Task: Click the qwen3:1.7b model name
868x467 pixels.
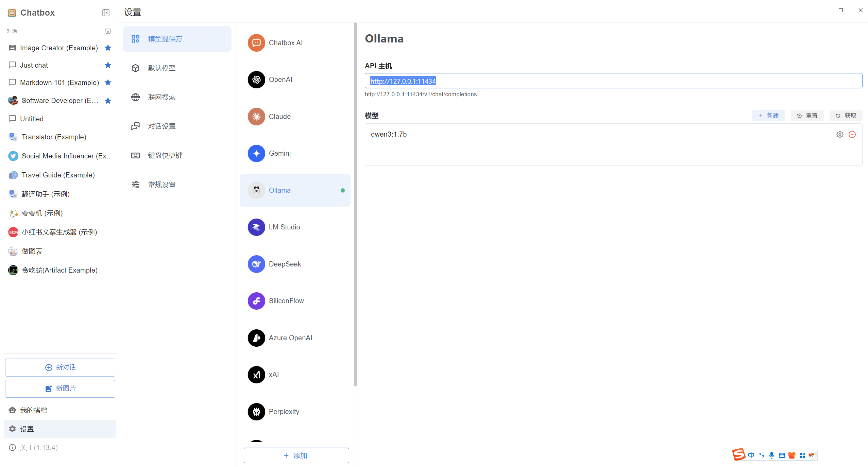Action: (x=389, y=134)
